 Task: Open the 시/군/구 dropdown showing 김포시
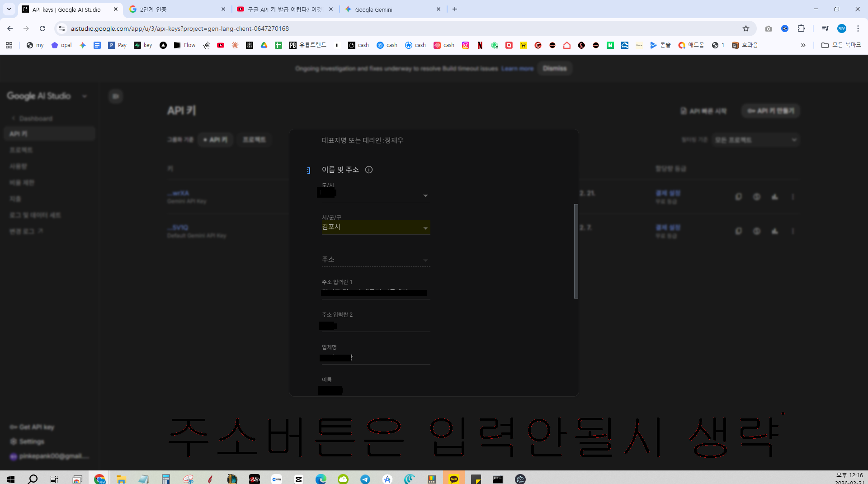point(376,227)
